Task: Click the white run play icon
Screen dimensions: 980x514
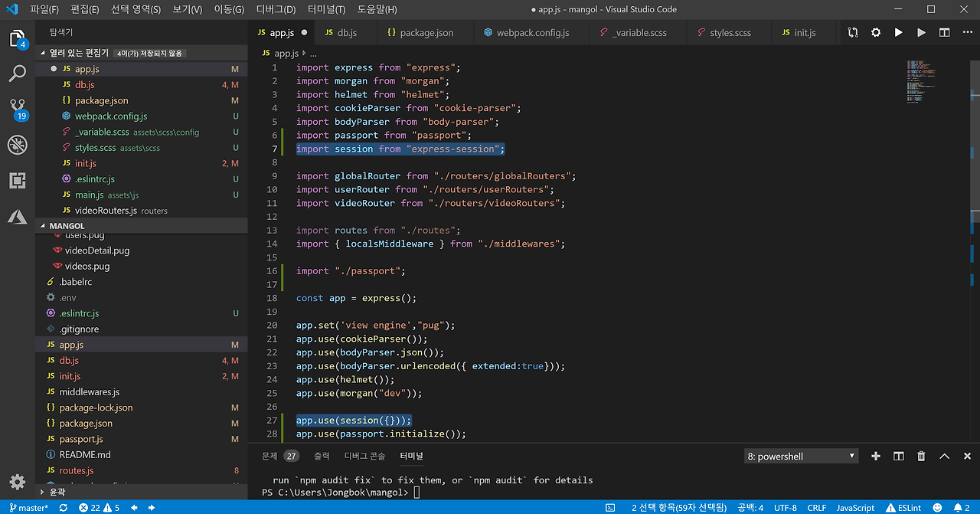Action: tap(899, 33)
